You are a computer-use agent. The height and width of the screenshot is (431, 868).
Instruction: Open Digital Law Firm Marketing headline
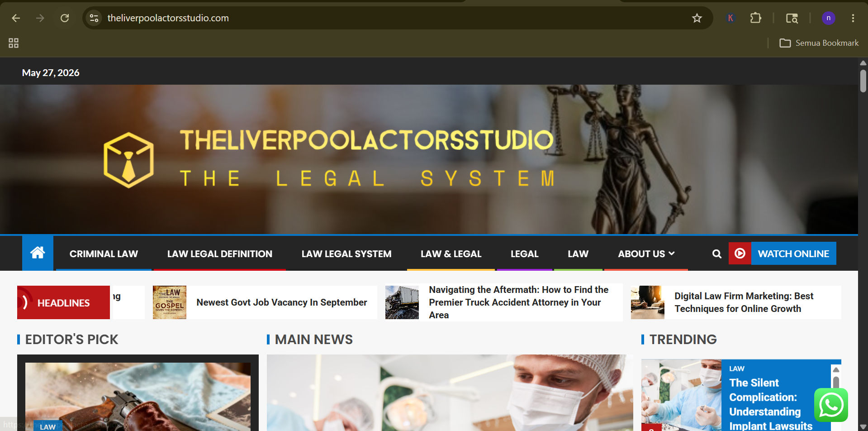point(744,302)
